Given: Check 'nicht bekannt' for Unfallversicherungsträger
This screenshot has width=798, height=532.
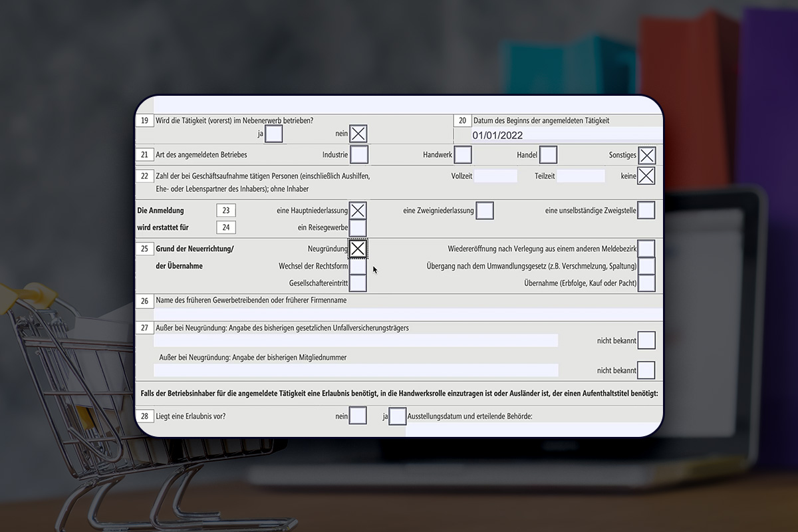Looking at the screenshot, I should pyautogui.click(x=646, y=340).
